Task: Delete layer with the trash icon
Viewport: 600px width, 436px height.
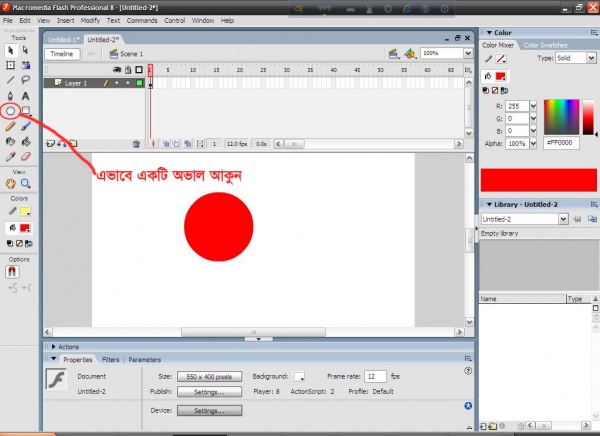Action: coord(136,144)
